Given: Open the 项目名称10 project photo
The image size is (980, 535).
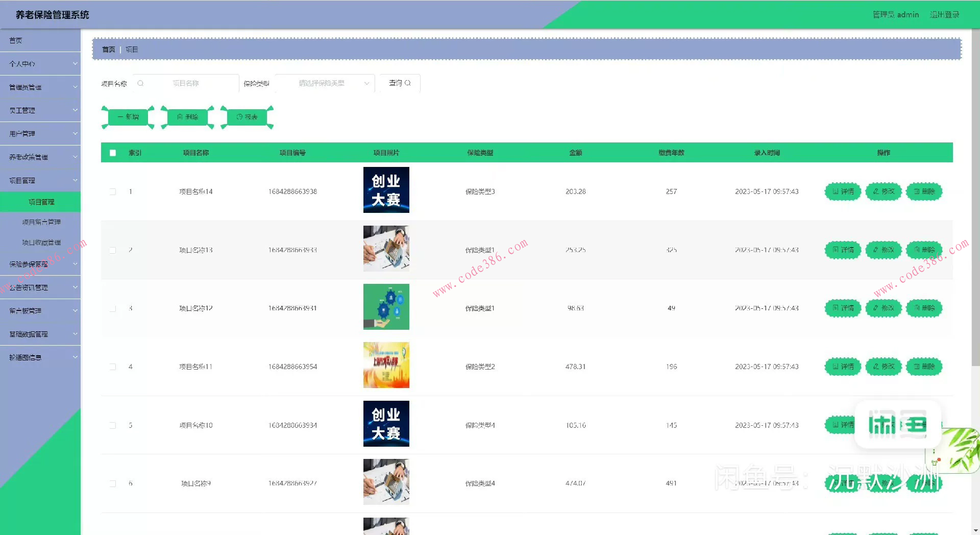Looking at the screenshot, I should 386,424.
